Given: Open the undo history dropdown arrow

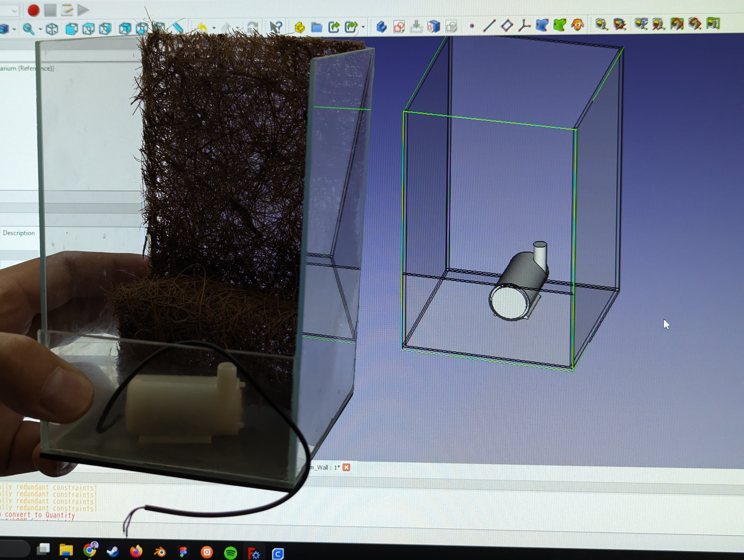Looking at the screenshot, I should coord(214,28).
